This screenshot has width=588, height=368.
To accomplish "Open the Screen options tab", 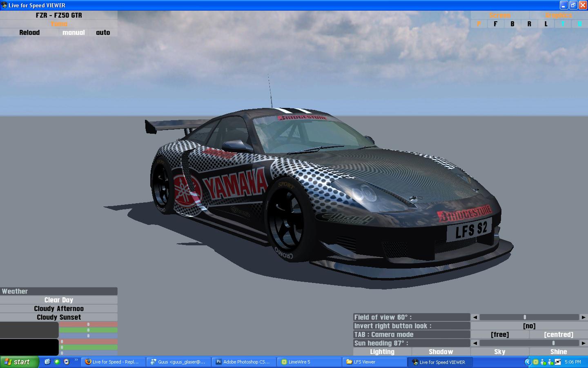I will tap(500, 15).
